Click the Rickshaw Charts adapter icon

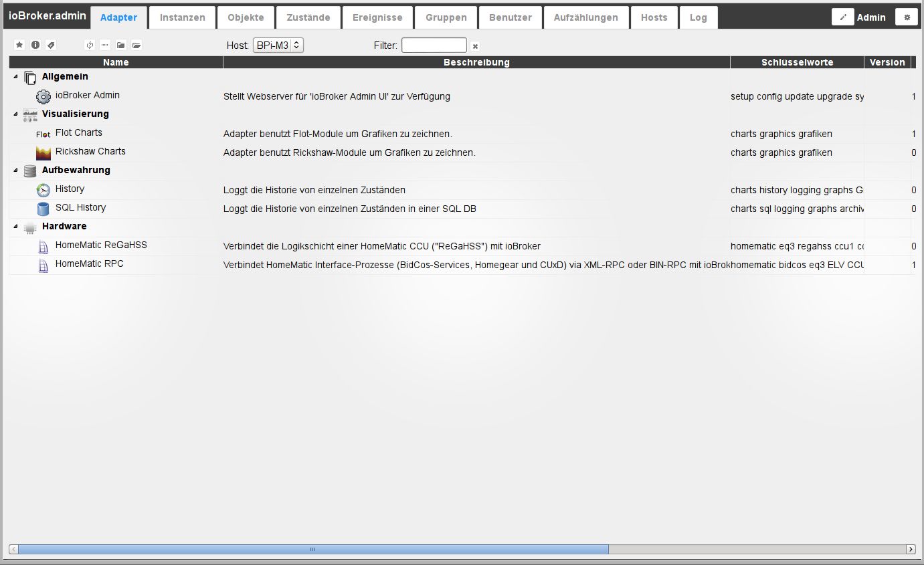tap(43, 152)
